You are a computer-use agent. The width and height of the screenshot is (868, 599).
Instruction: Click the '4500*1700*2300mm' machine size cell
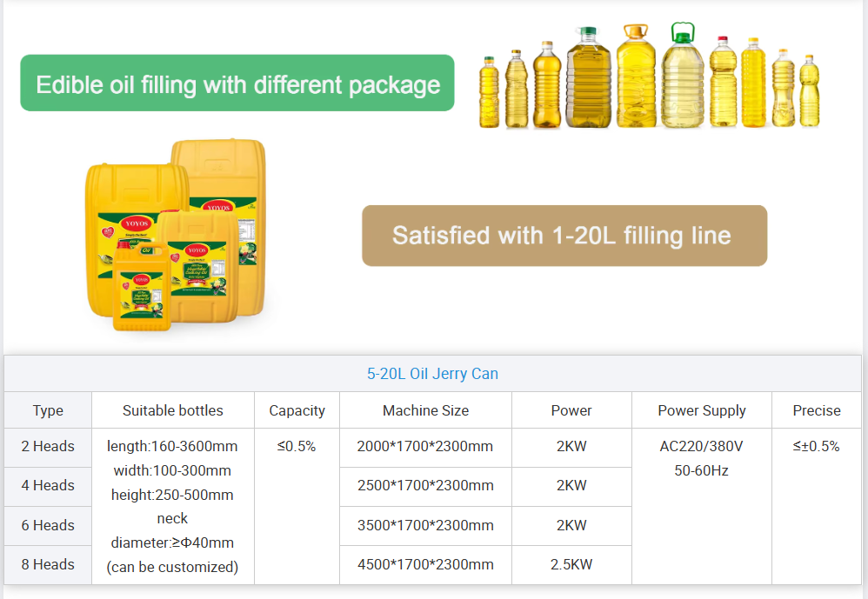[425, 564]
